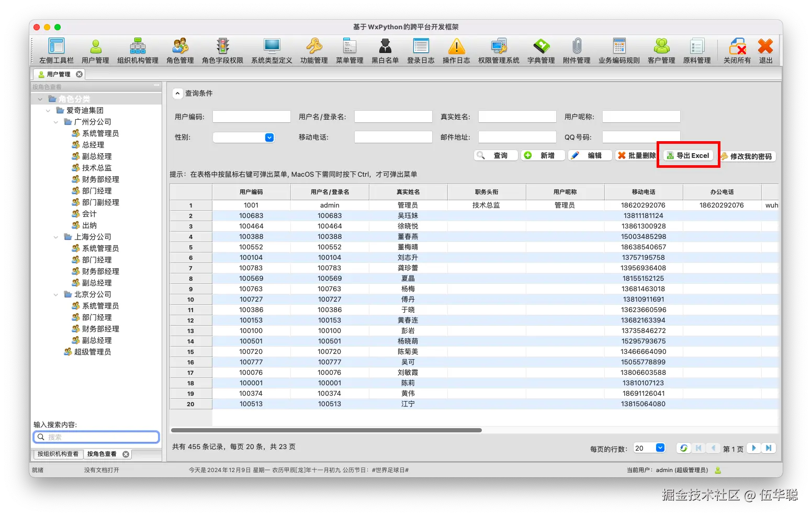Focus the 真实姓名 input field

coord(517,117)
